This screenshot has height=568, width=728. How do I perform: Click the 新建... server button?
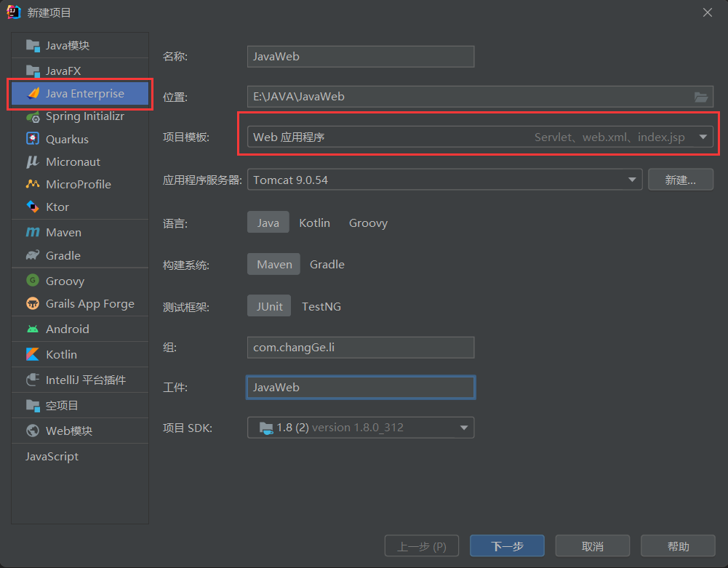click(x=680, y=180)
